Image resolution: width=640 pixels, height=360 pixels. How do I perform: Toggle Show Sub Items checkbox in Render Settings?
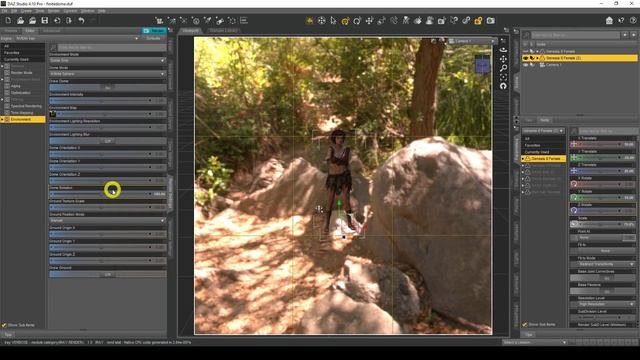(4, 325)
